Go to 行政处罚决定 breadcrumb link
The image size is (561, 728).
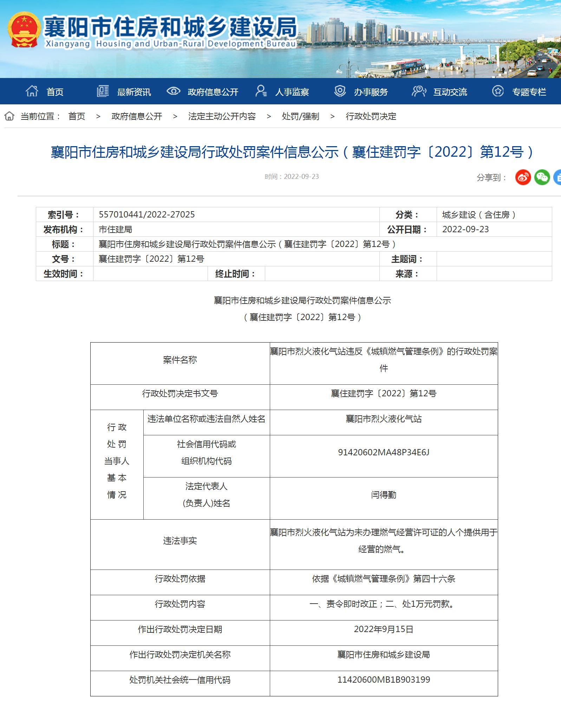(x=371, y=116)
